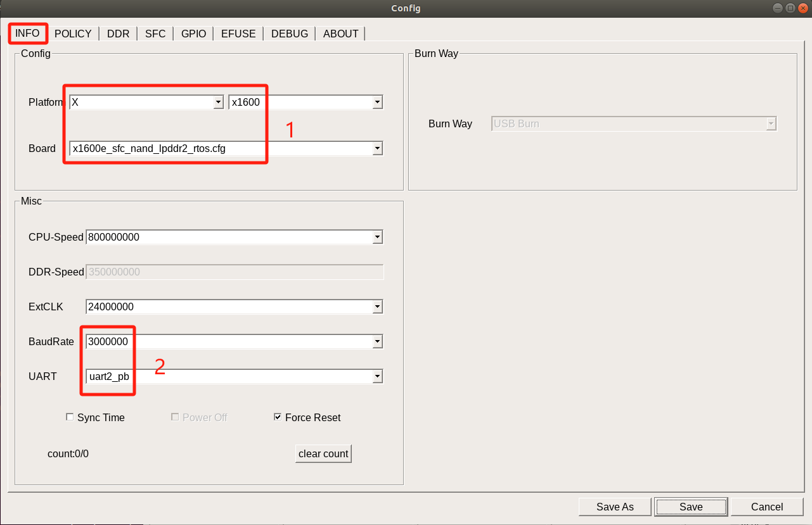Screen dimensions: 812x525
Task: Click the Cancel button
Action: point(767,507)
